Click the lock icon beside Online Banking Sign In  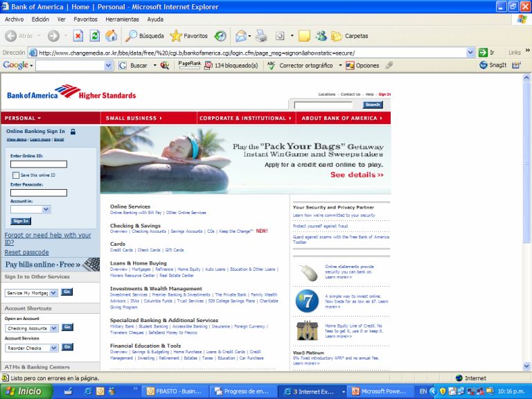(x=73, y=132)
